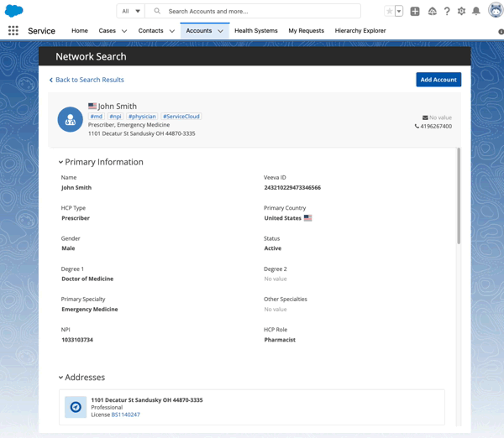Screen dimensions: 504x438
Task: Open the Hierarchy Explorer tab
Action: (360, 31)
